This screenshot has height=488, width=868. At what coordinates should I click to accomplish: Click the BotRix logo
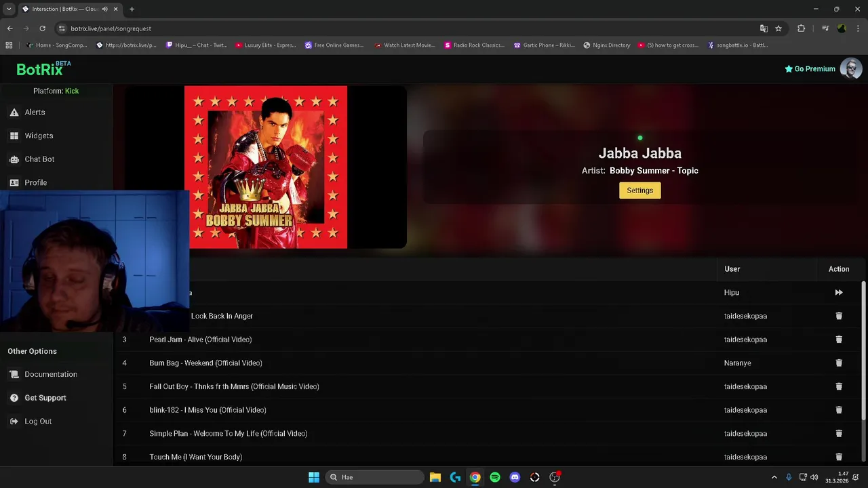coord(43,68)
